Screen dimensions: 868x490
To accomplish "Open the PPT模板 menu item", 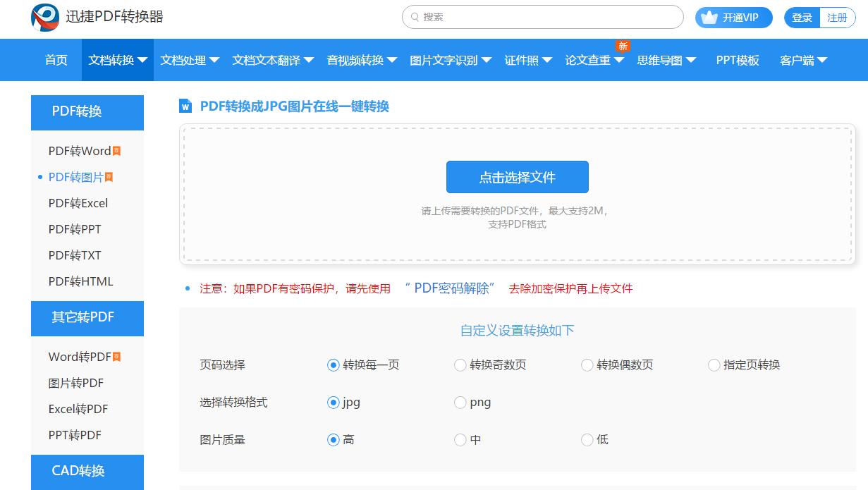I will [735, 60].
